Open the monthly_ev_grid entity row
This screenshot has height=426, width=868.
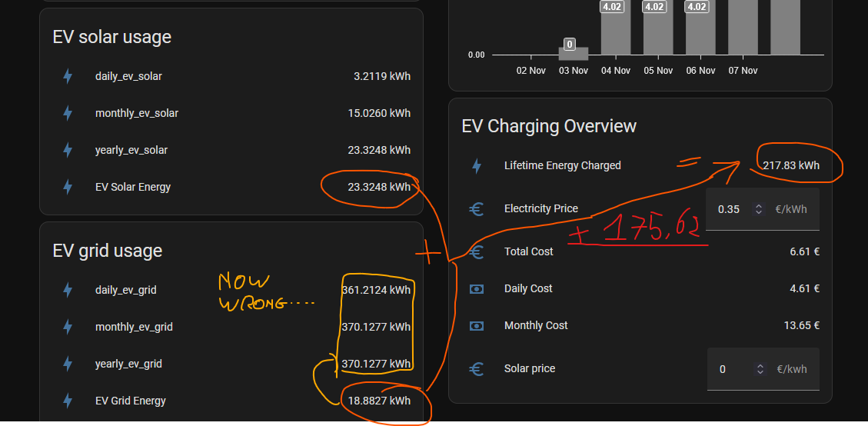click(231, 327)
